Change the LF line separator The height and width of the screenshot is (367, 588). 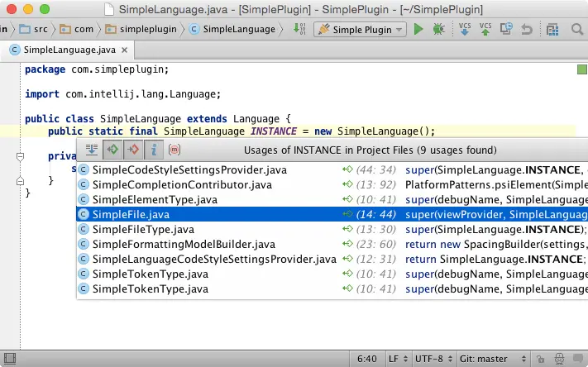point(398,359)
